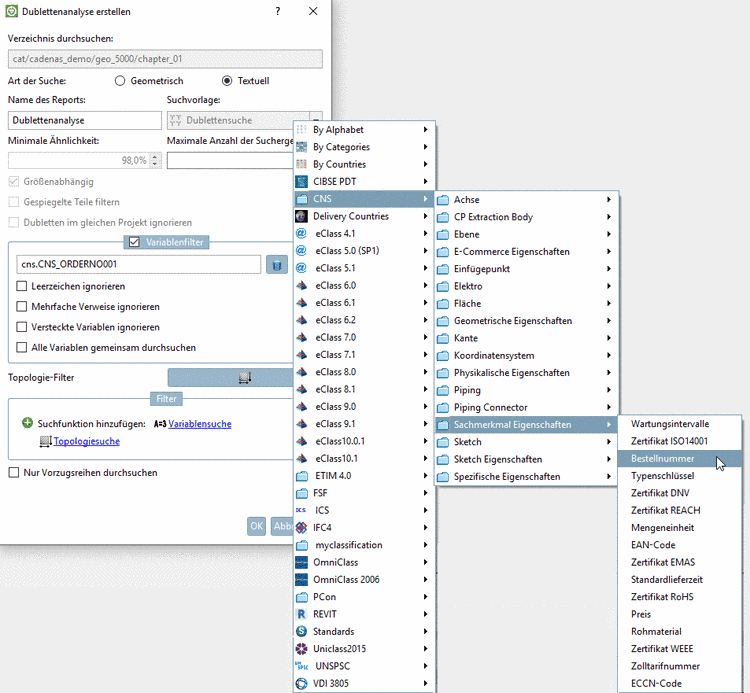750x693 pixels.
Task: Click the eClass 6.0 icon
Action: 301,286
